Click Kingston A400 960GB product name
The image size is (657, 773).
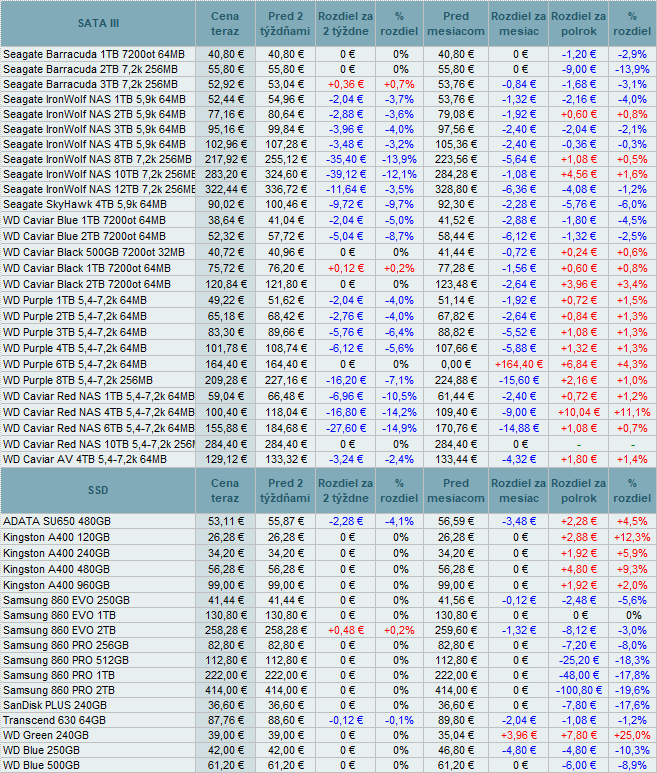click(x=56, y=586)
